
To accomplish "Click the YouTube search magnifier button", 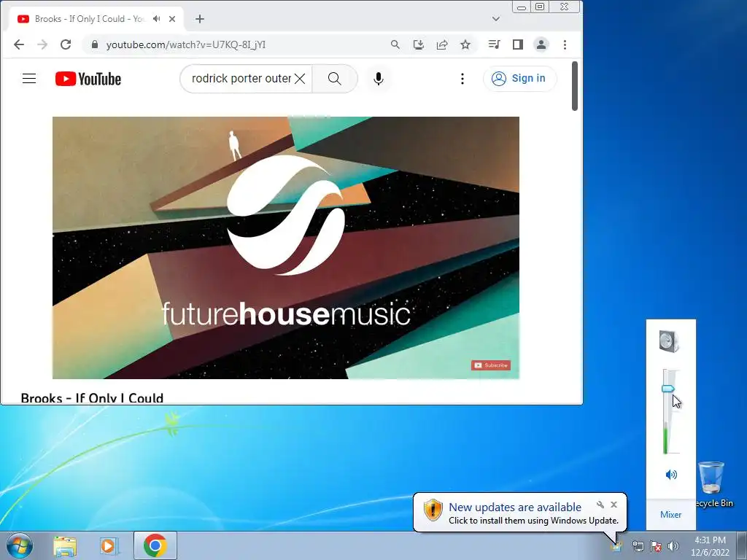I will point(335,79).
